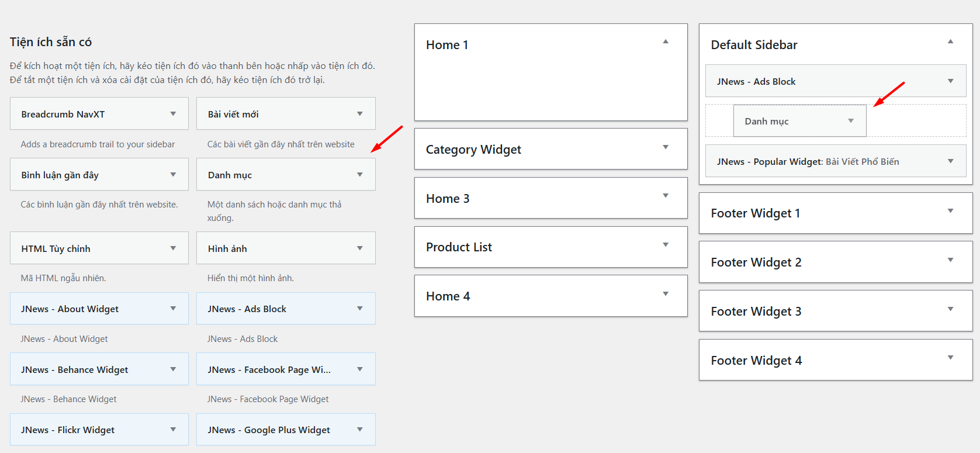Expand the Footer Widget 4 arrow
The image size is (980, 453).
(951, 358)
